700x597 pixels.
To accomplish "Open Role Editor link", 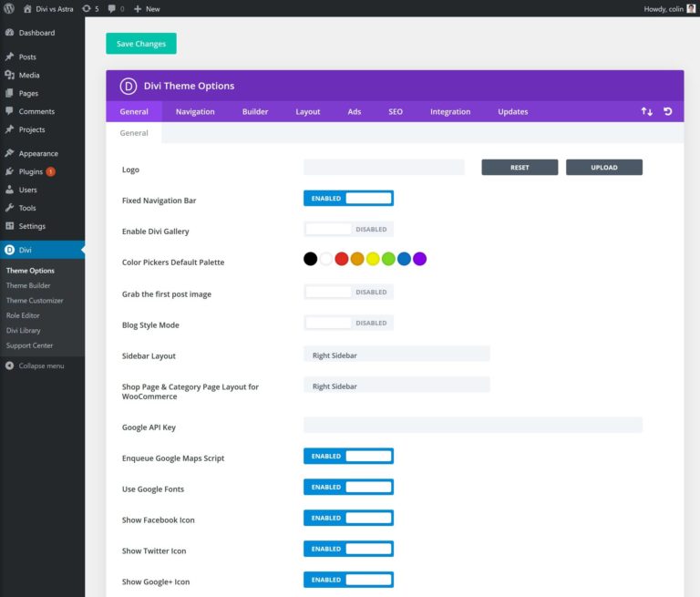I will (x=23, y=315).
